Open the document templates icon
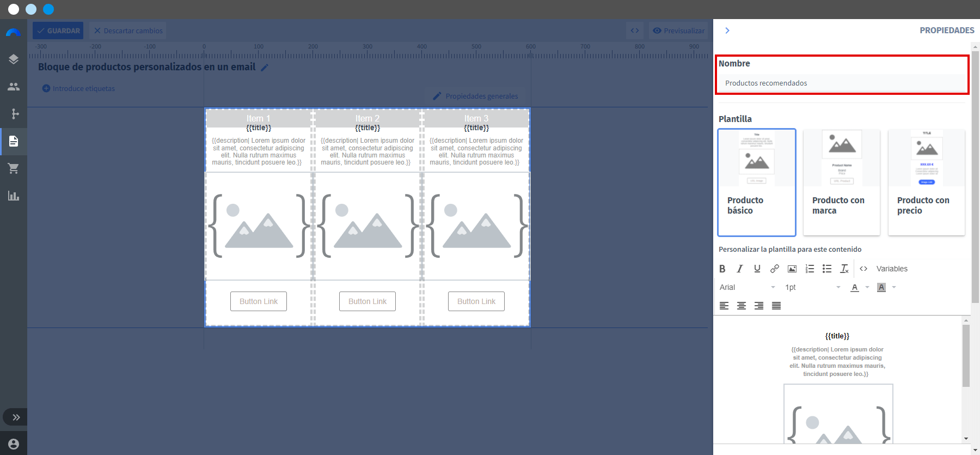Viewport: 980px width, 455px height. click(14, 141)
